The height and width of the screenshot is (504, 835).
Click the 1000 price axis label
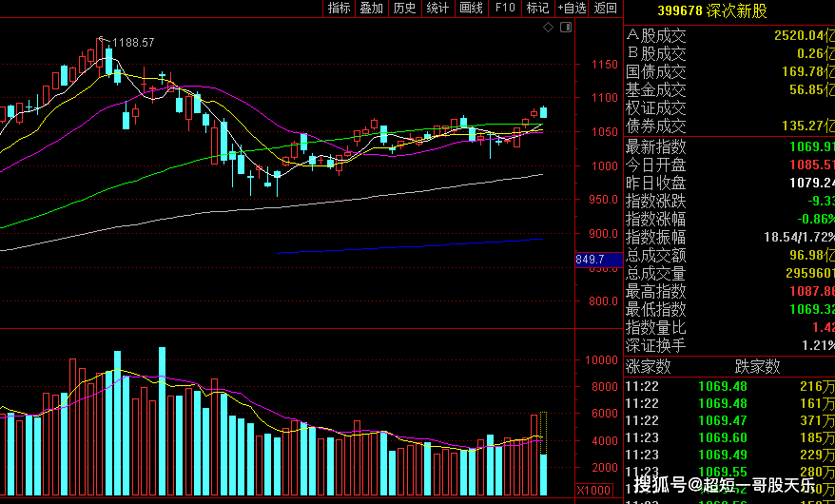605,166
